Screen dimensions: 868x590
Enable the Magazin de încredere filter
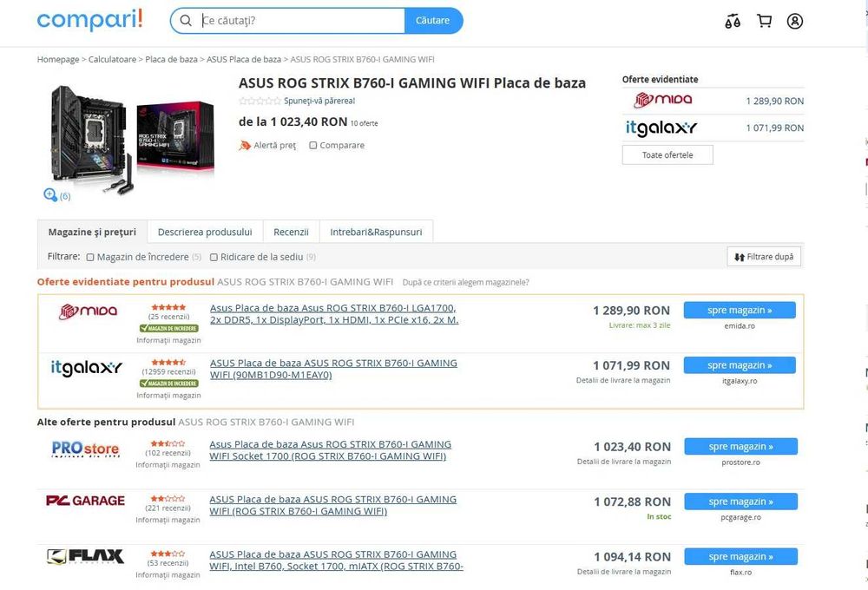90,257
